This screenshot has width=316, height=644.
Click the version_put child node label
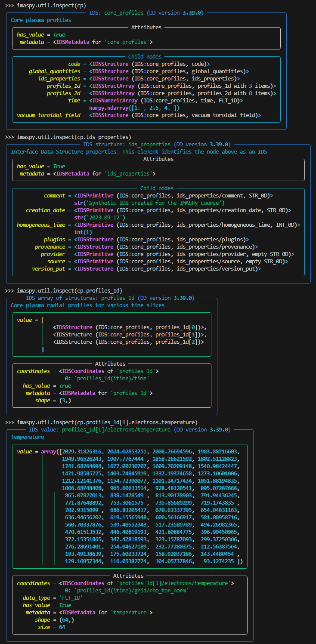click(49, 268)
